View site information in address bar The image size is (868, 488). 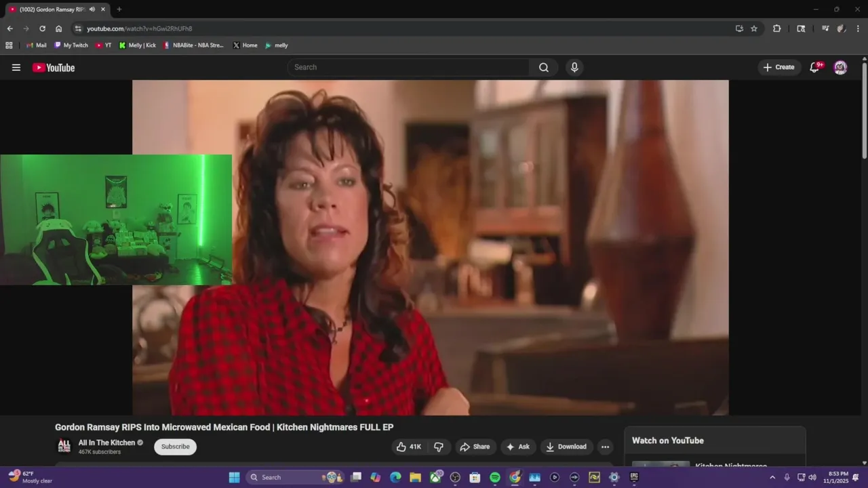tap(78, 28)
